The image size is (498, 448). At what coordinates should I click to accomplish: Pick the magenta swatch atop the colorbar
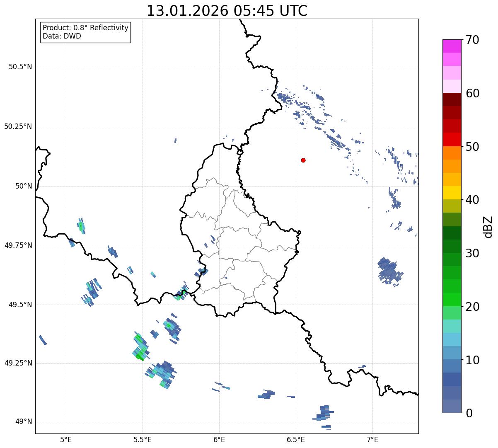pyautogui.click(x=452, y=46)
